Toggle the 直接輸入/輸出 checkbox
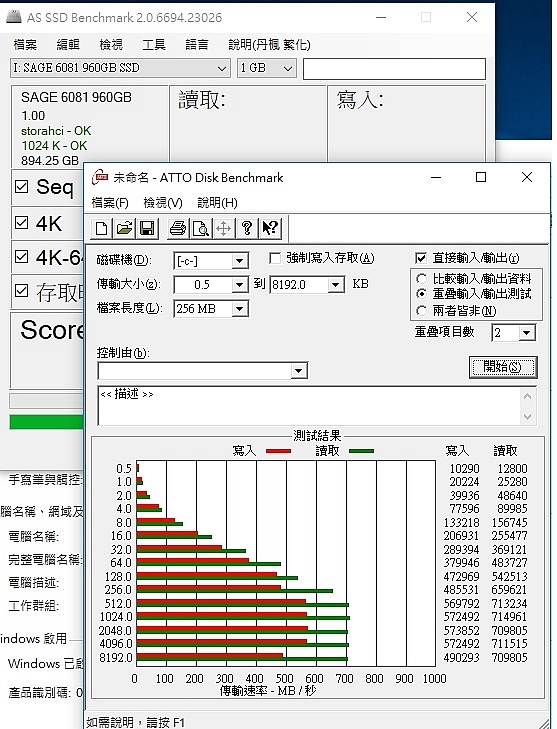Image resolution: width=557 pixels, height=729 pixels. tap(421, 258)
